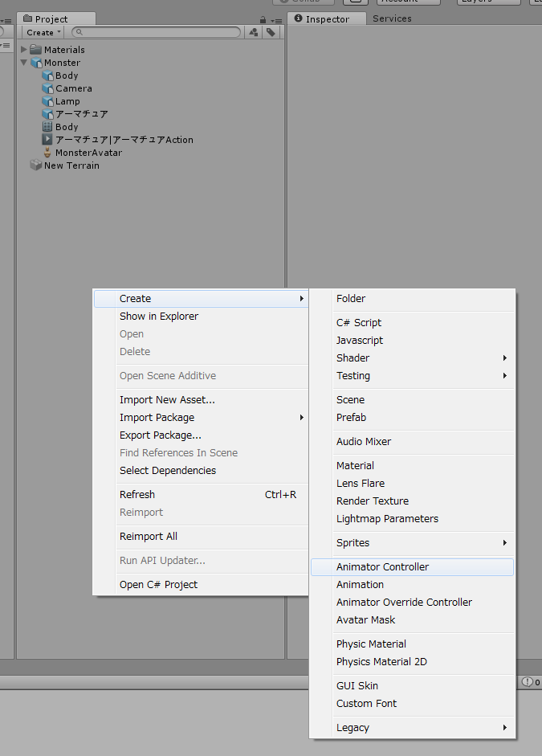542x756 pixels.
Task: Create an Avatar Mask
Action: (413, 620)
